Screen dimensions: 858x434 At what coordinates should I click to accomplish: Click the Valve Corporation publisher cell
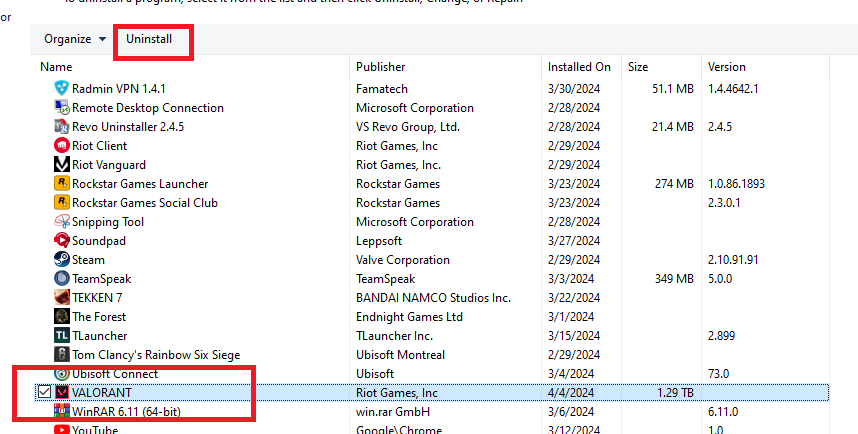[403, 260]
